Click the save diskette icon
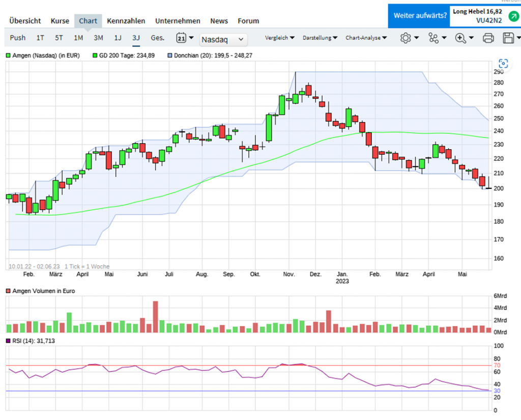521x420 pixels. [x=508, y=38]
